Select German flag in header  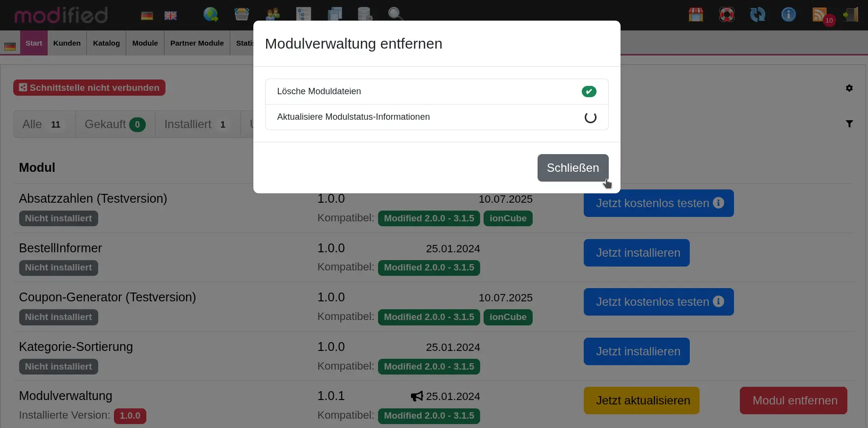pyautogui.click(x=147, y=16)
